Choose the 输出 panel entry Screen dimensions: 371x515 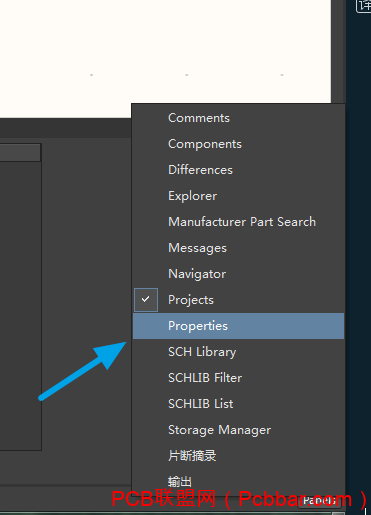(238, 482)
